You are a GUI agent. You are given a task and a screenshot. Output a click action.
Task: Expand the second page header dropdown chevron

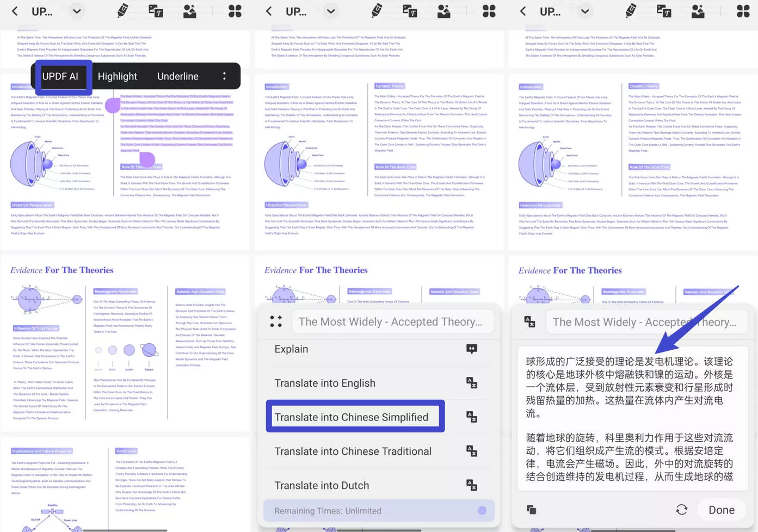point(331,11)
